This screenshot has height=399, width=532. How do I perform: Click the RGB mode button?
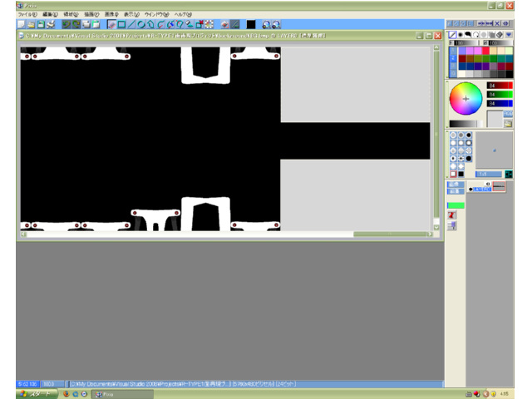(508, 114)
